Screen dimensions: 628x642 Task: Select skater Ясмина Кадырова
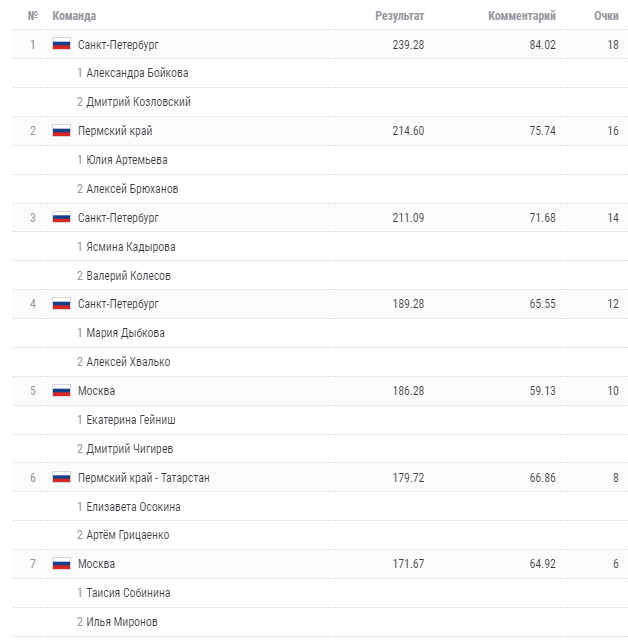point(130,247)
